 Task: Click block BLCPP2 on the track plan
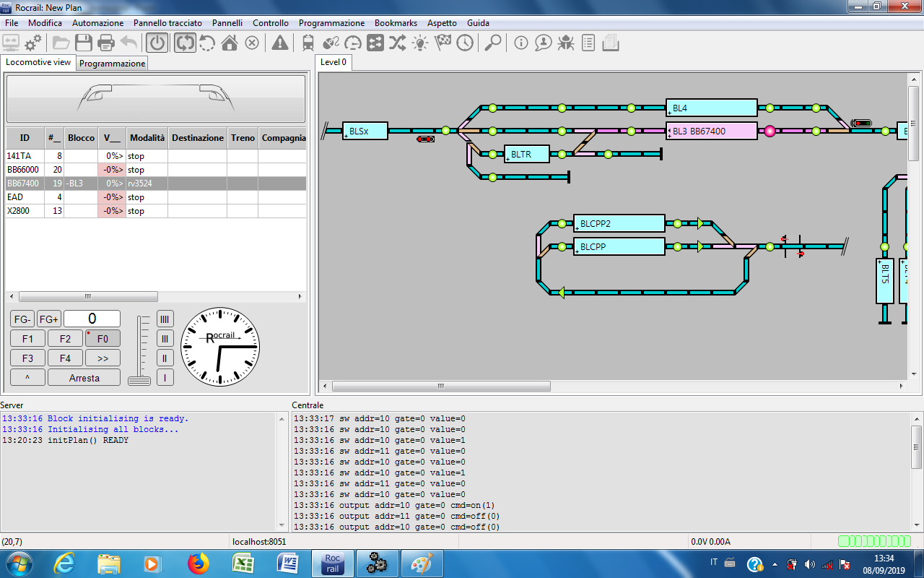[x=619, y=223]
